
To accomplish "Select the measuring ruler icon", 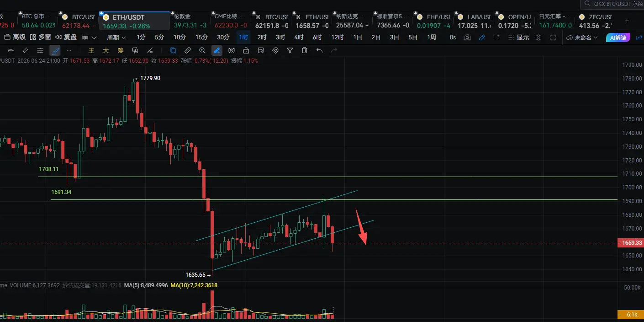I will (188, 50).
